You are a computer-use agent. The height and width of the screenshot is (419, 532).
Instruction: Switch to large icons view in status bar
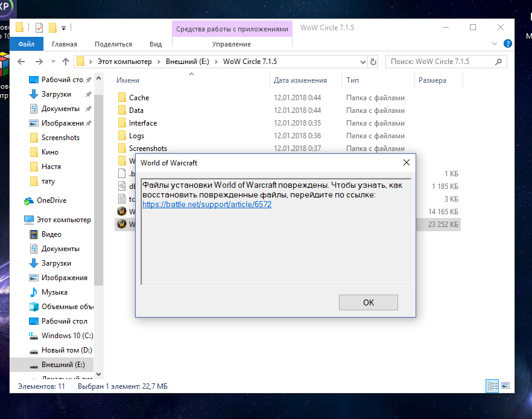(505, 385)
